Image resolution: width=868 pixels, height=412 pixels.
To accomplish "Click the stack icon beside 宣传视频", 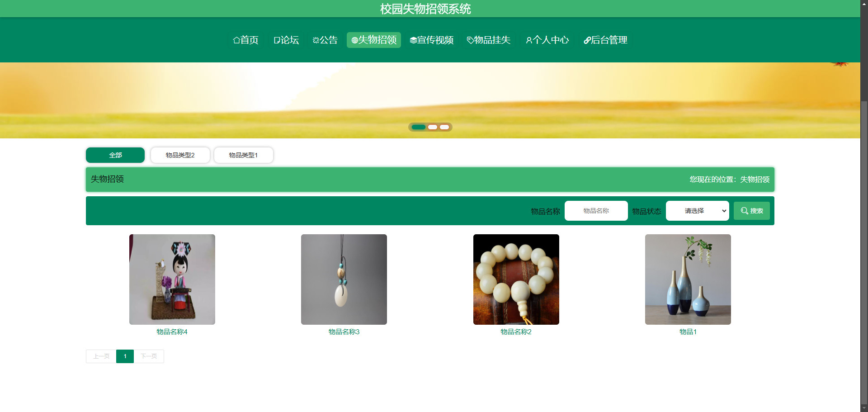I will point(413,40).
